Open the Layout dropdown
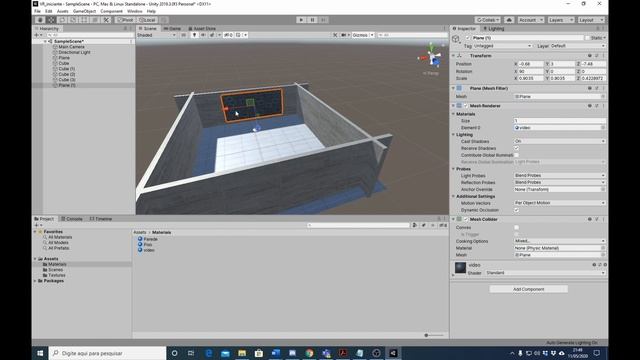 590,20
